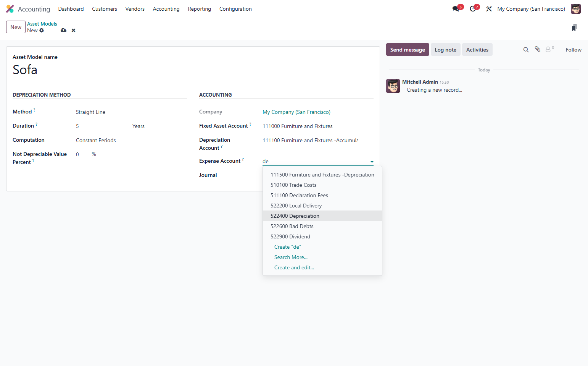Open the Customers menu

point(105,9)
